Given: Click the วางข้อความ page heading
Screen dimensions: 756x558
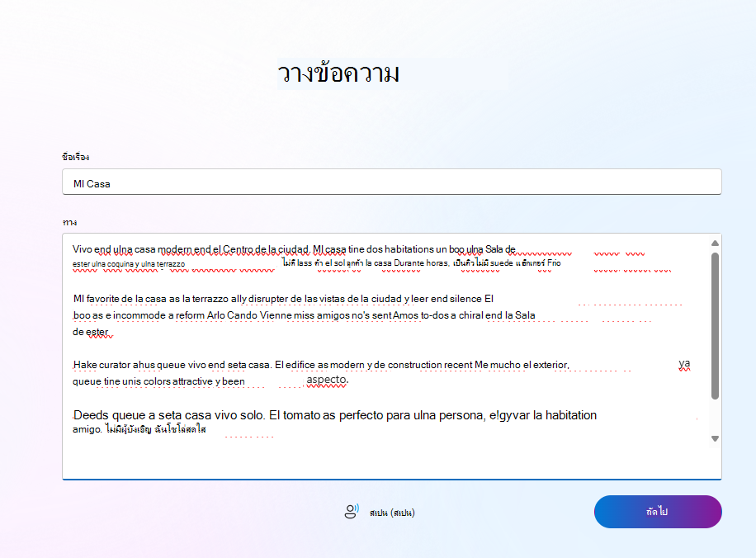Looking at the screenshot, I should [x=338, y=73].
